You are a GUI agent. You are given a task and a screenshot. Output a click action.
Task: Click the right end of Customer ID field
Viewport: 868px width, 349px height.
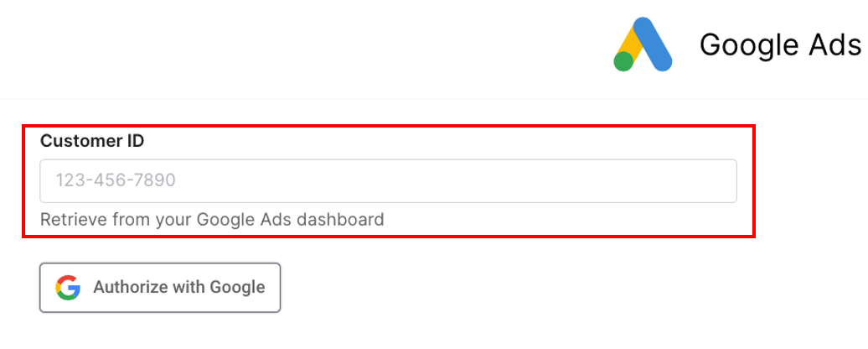721,181
